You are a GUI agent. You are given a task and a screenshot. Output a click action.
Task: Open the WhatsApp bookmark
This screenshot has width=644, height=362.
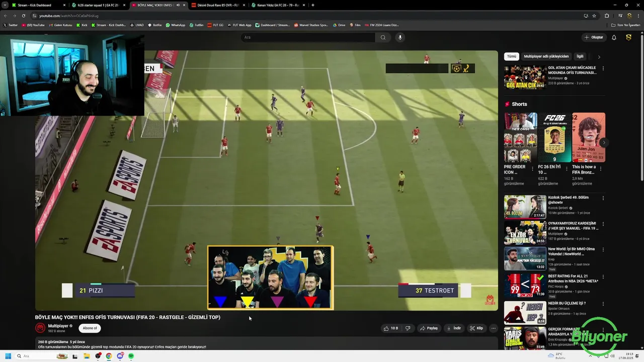tap(175, 25)
